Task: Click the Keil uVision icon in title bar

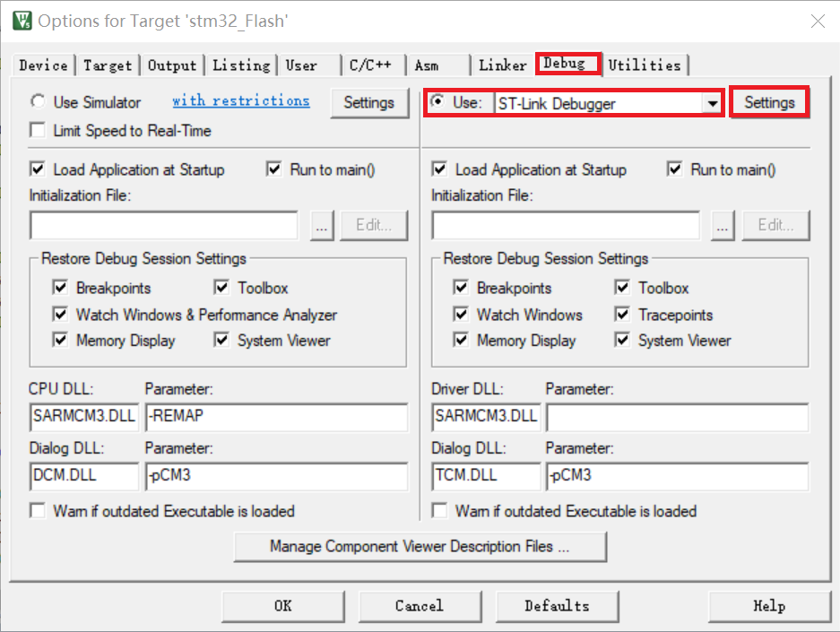Action: (x=22, y=21)
